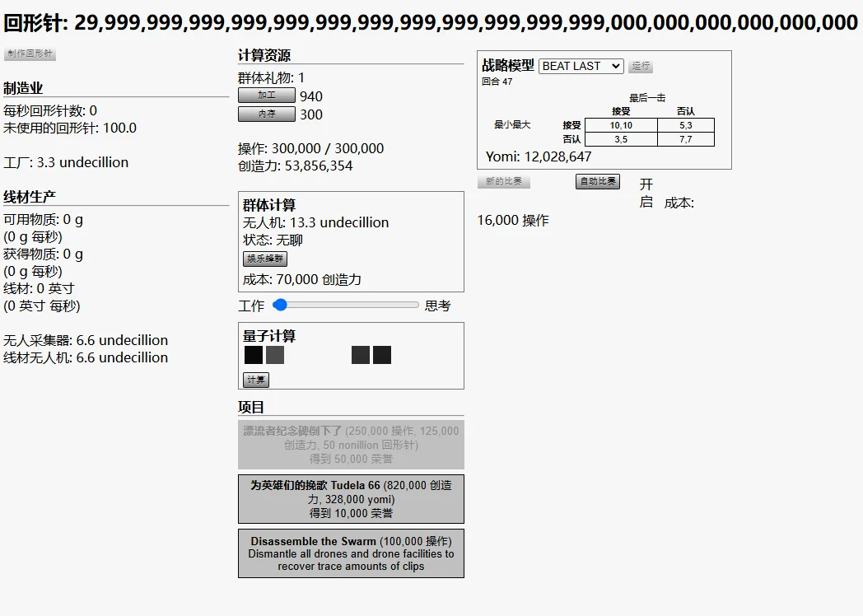
Task: Click the 娱乐蜂群 button
Action: point(264,259)
